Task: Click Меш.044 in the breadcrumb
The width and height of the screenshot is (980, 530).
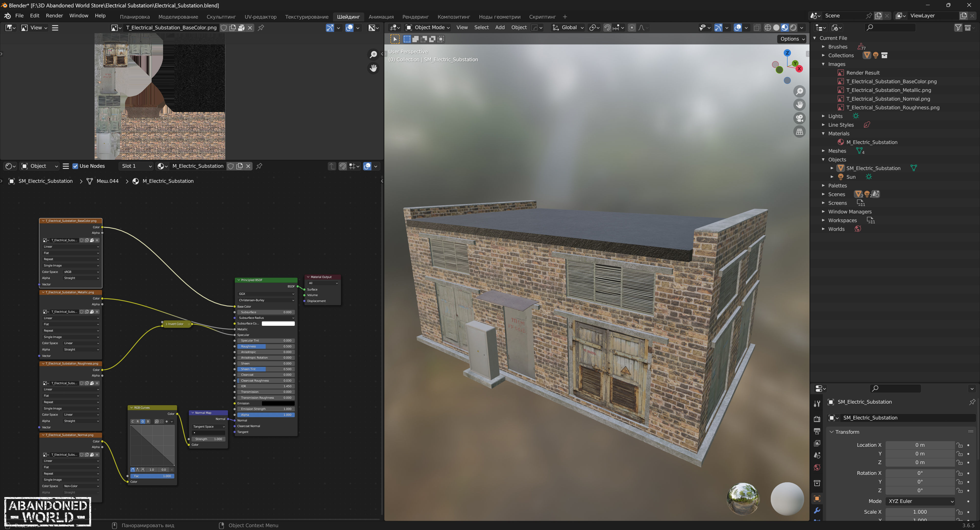Action: (x=108, y=181)
